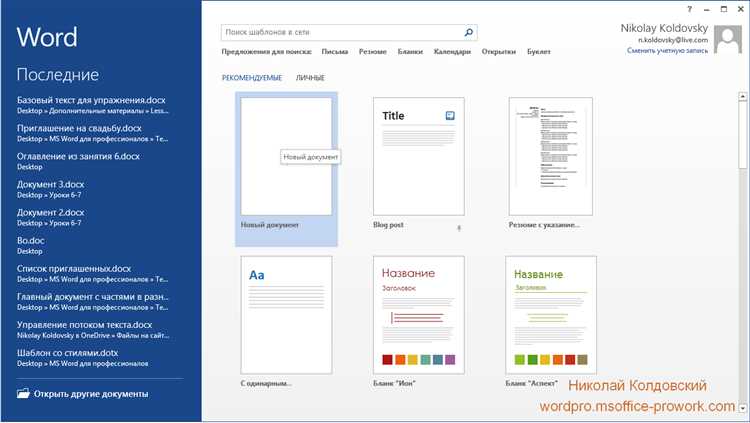Viewport: 750px width, 423px height.
Task: Open the С одинарным... template
Action: coord(286,315)
